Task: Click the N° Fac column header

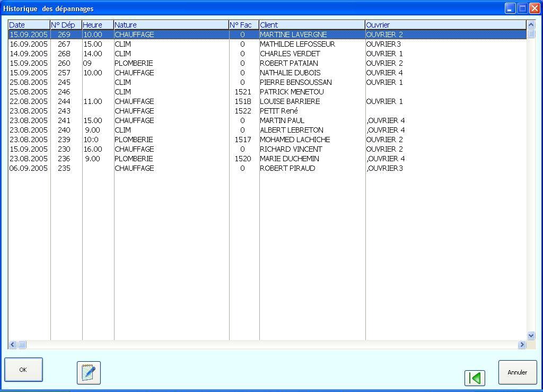Action: (243, 25)
